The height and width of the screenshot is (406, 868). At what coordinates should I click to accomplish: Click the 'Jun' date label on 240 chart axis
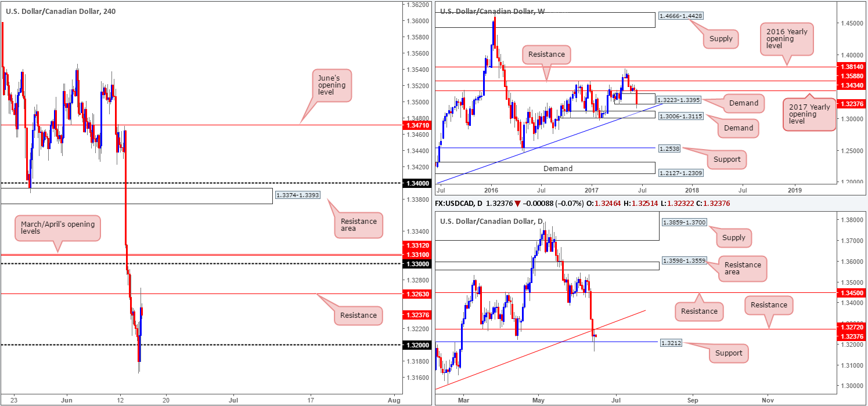click(x=67, y=400)
